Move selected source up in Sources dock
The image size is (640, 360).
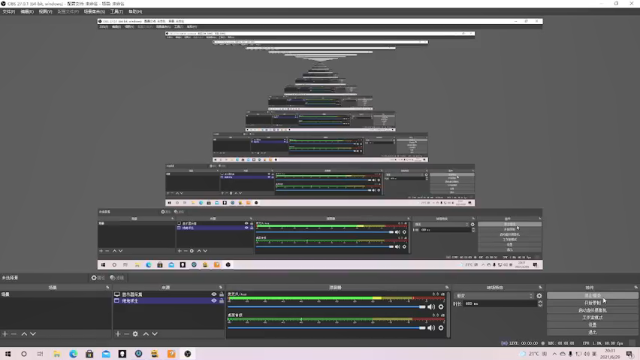click(146, 334)
